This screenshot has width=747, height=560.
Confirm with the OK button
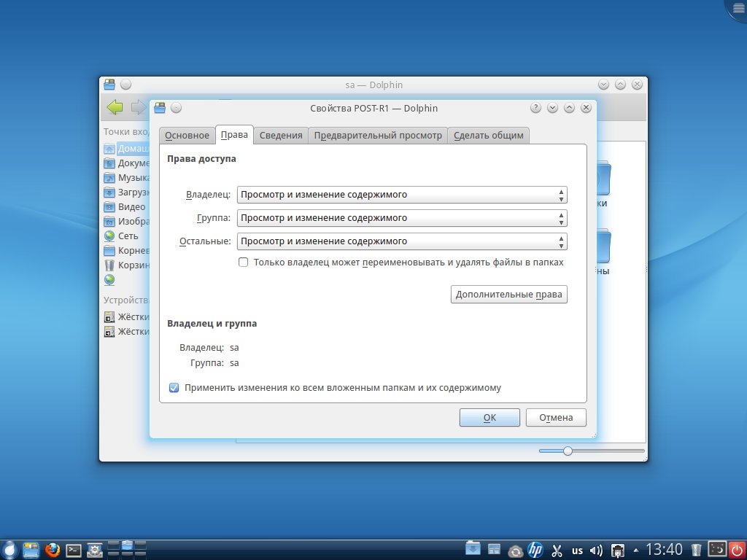pos(489,418)
